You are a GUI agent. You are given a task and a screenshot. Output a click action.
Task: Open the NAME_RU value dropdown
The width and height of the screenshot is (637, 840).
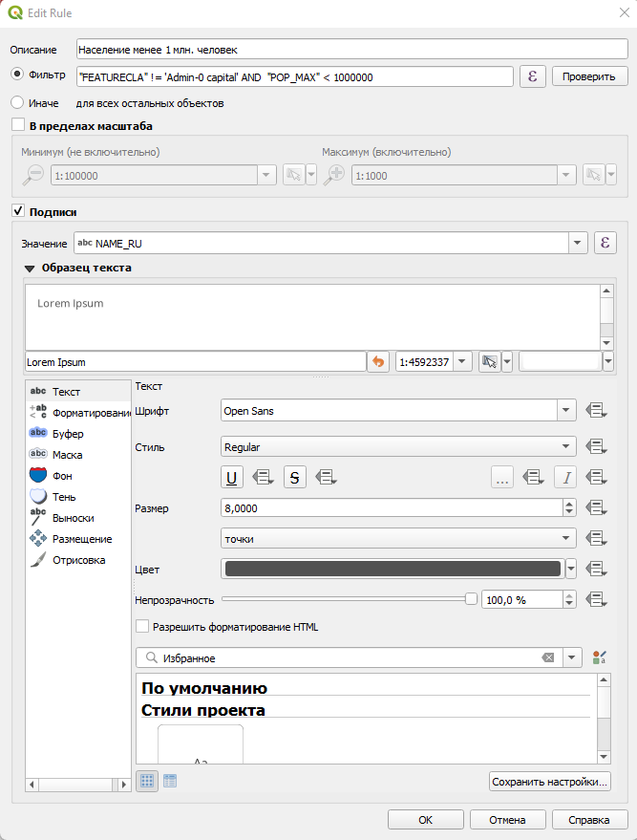point(577,244)
